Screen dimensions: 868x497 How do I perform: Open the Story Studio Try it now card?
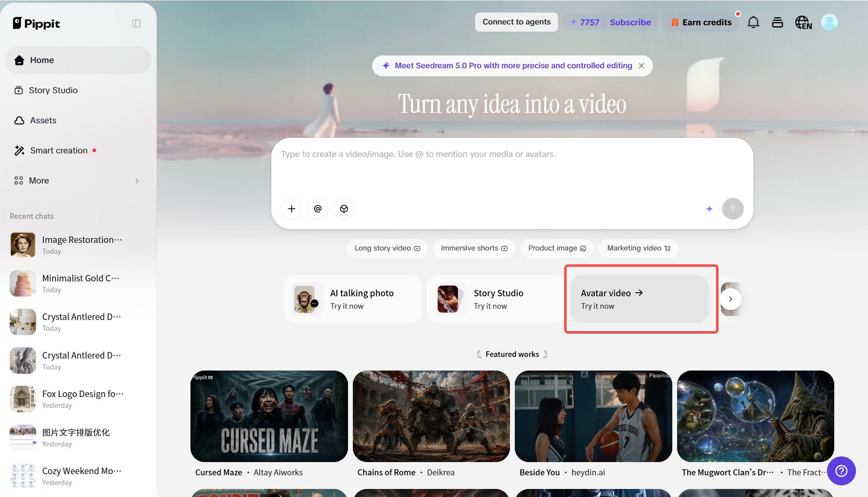pyautogui.click(x=496, y=299)
